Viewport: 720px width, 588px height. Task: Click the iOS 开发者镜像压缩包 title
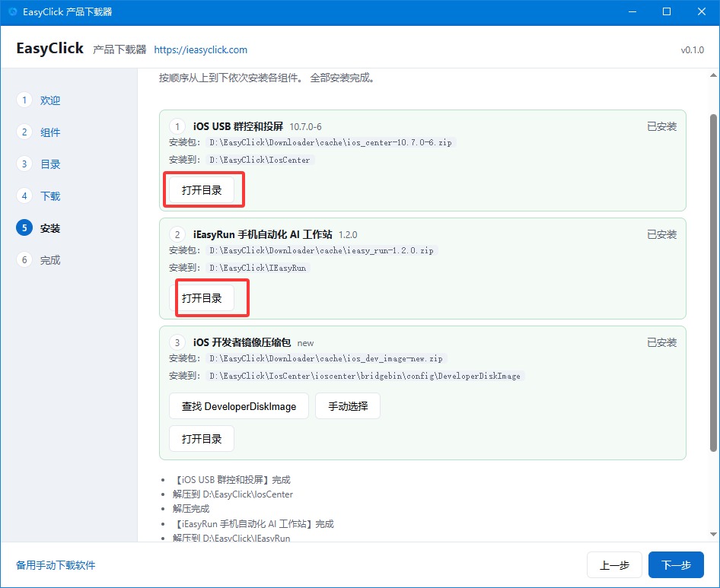click(x=242, y=342)
